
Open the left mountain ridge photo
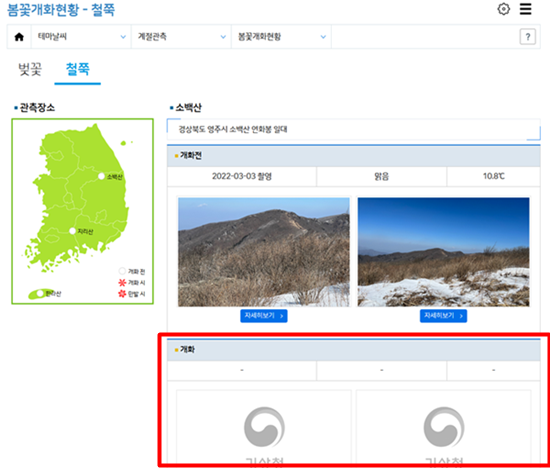point(264,252)
